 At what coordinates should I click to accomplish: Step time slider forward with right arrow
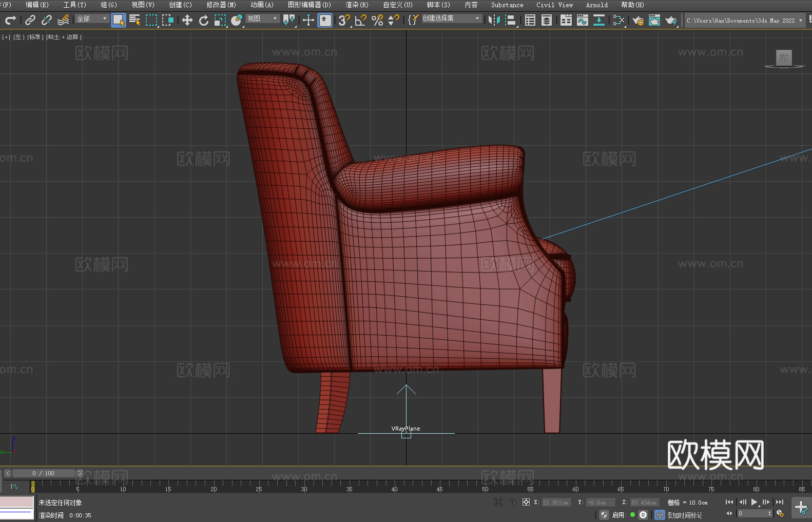point(80,473)
